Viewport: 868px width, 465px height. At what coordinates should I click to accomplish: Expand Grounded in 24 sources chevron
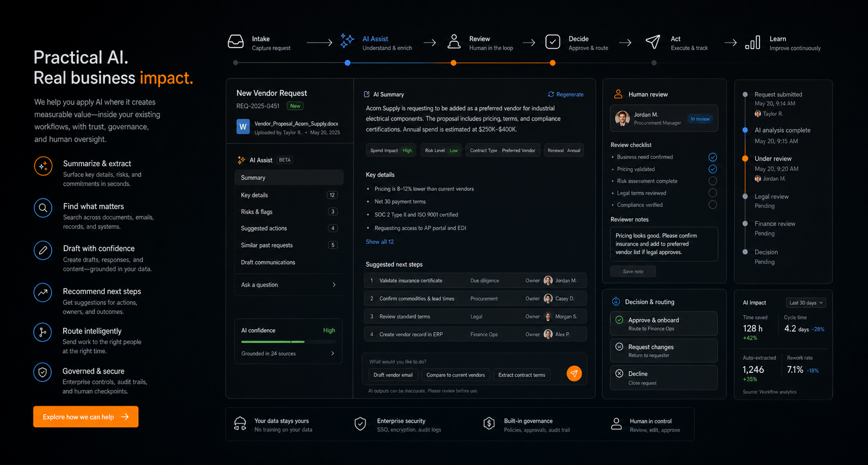click(332, 354)
